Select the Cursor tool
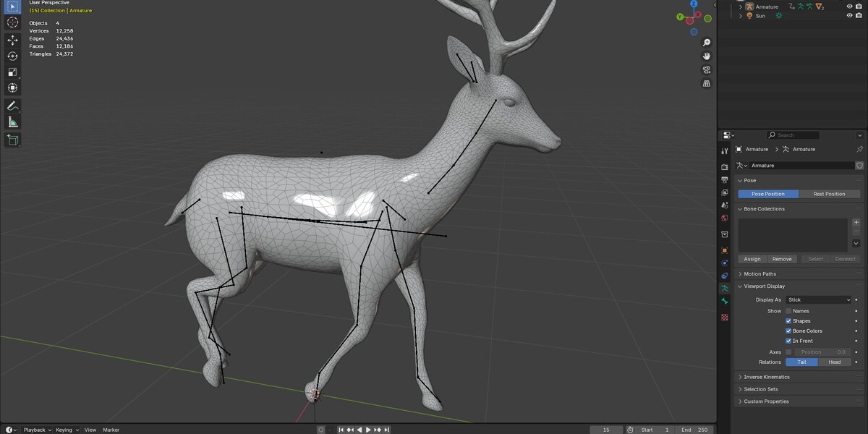Screen dimensions: 868x434 coord(12,22)
